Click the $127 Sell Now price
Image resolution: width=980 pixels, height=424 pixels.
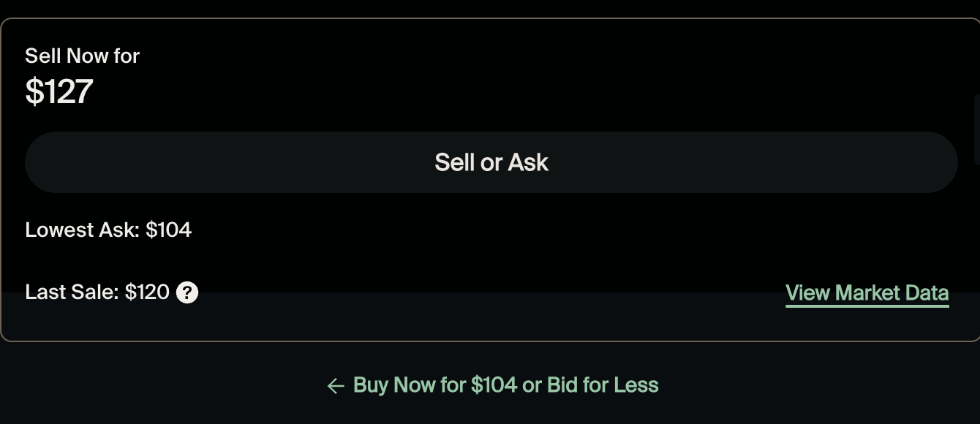59,91
